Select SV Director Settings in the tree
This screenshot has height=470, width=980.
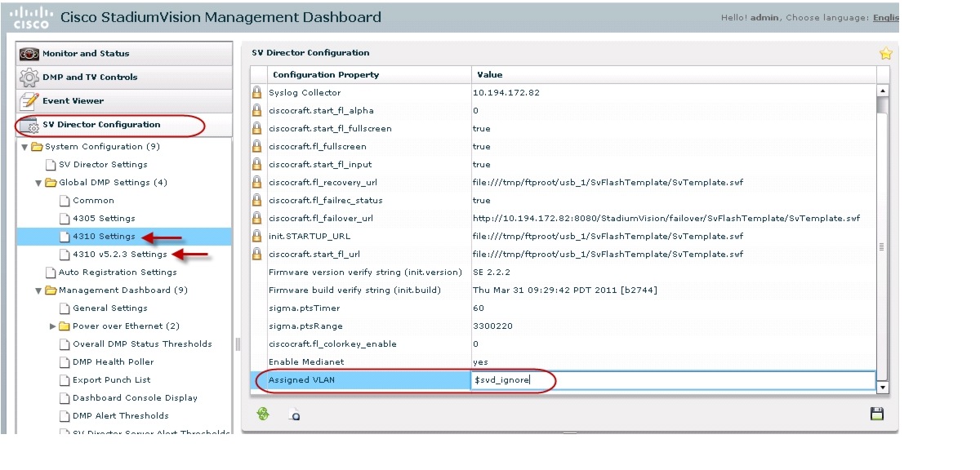coord(103,165)
